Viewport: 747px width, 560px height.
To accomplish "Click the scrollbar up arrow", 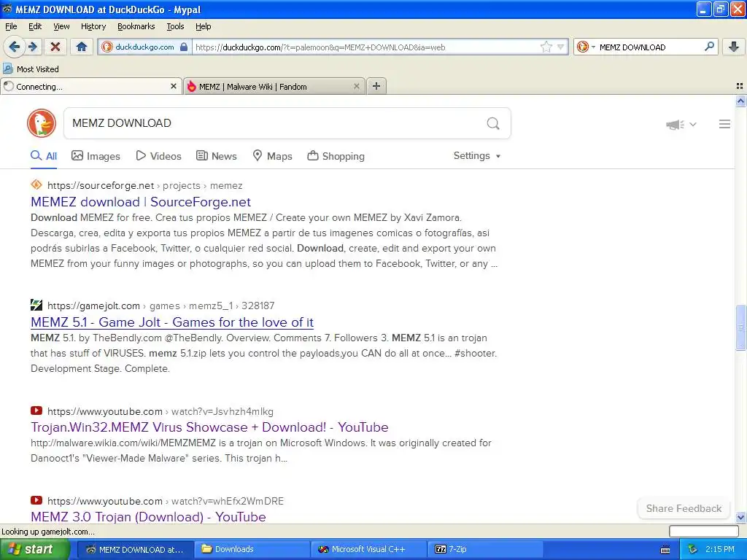I will point(740,101).
